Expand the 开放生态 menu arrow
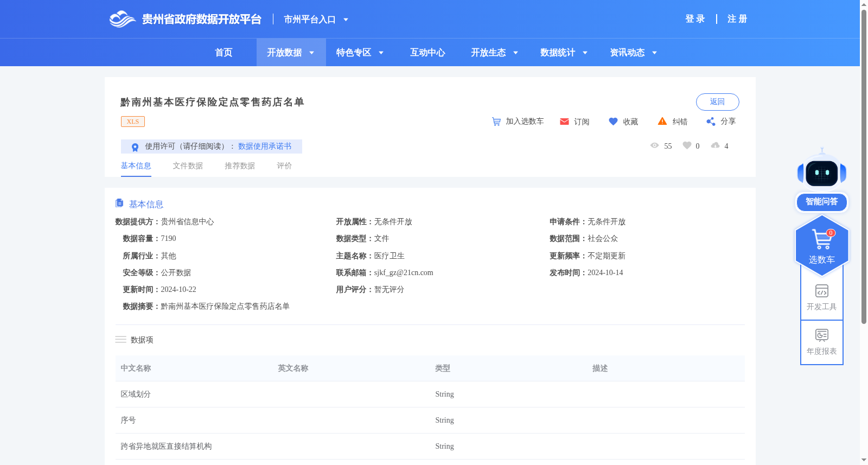Screen dimensions: 868x465 [x=516, y=53]
